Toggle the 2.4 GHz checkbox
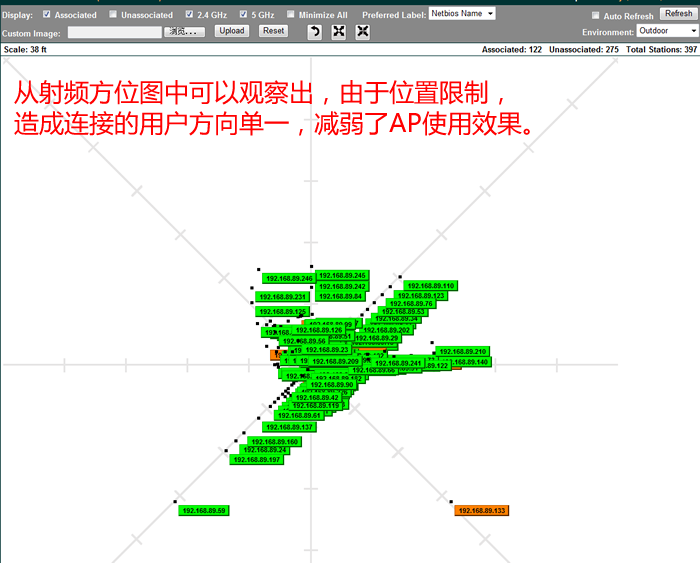Image resolution: width=700 pixels, height=563 pixels. coord(189,14)
